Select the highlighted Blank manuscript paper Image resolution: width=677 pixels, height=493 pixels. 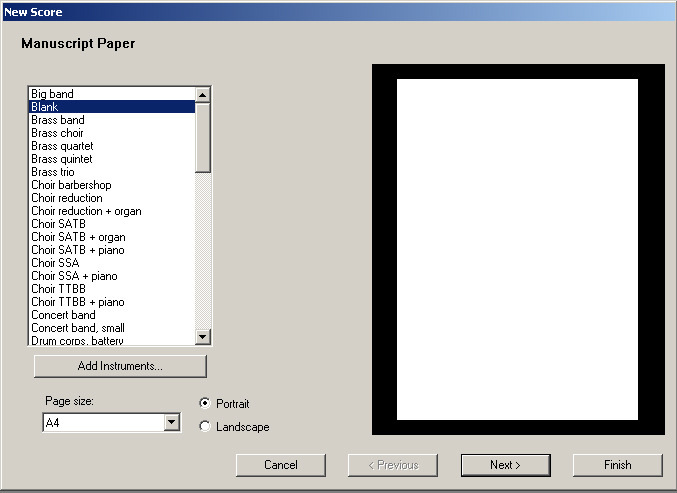(112, 107)
